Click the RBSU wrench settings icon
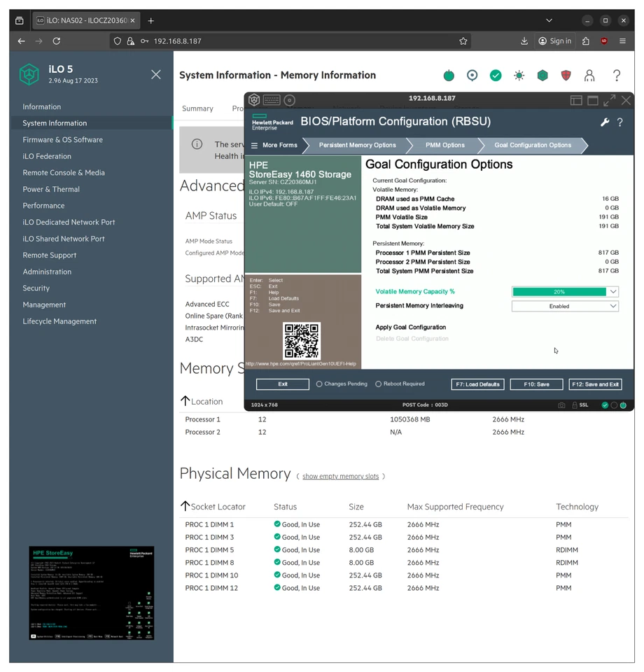Viewport: 644px width, 672px height. [605, 122]
